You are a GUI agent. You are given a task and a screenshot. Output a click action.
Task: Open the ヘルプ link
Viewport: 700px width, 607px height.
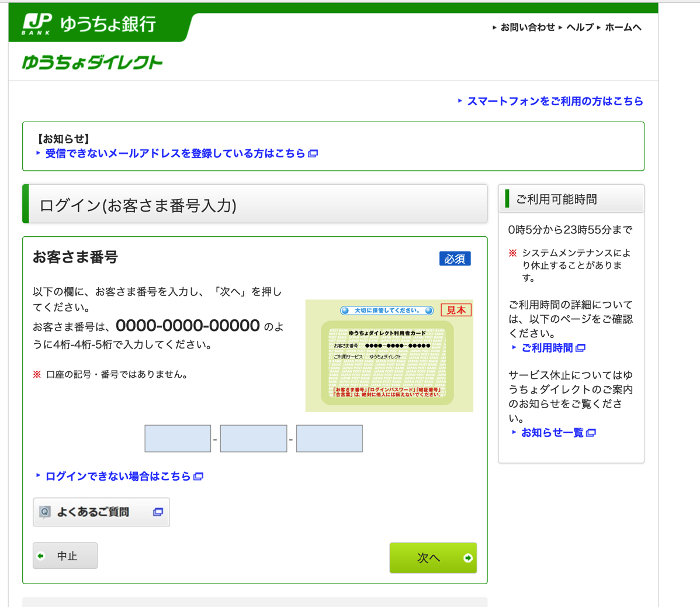pos(580,27)
